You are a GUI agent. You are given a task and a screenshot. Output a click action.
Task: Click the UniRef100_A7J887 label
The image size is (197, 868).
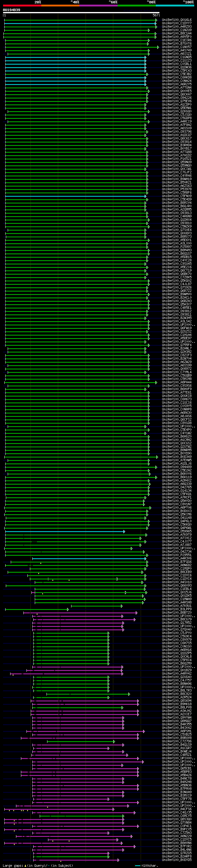click(176, 544)
